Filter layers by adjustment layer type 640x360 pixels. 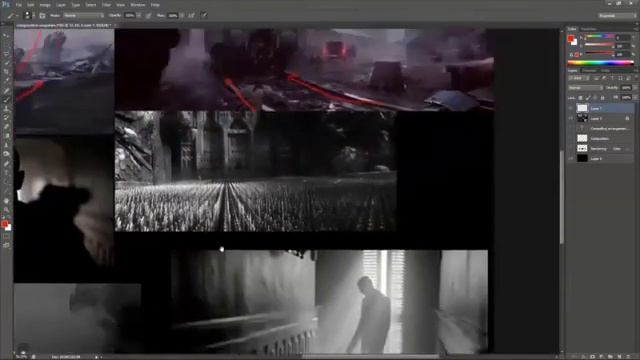click(x=604, y=78)
